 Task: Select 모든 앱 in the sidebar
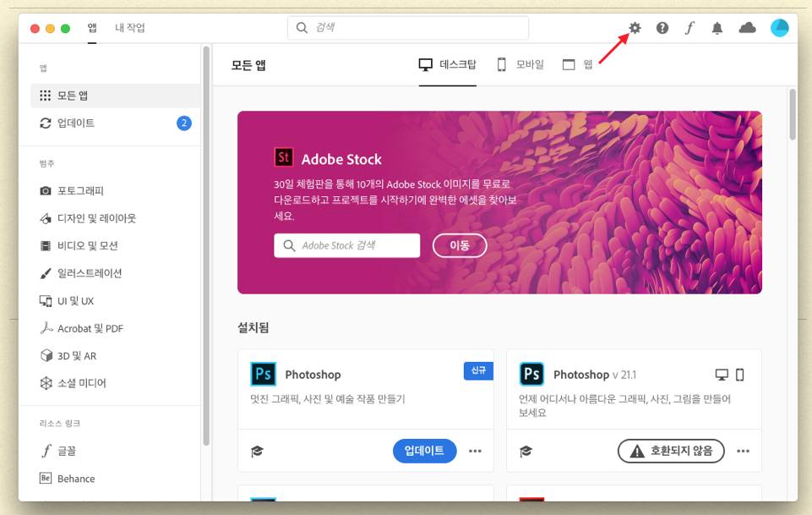pos(115,96)
